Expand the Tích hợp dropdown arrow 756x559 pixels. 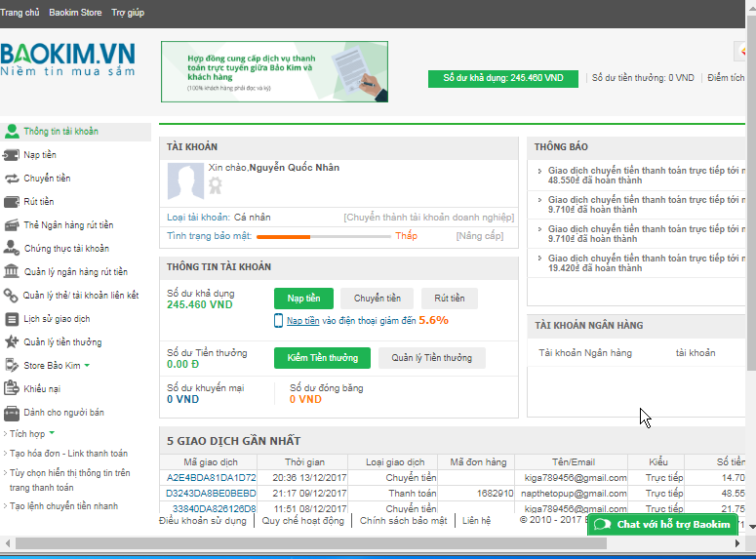(52, 432)
